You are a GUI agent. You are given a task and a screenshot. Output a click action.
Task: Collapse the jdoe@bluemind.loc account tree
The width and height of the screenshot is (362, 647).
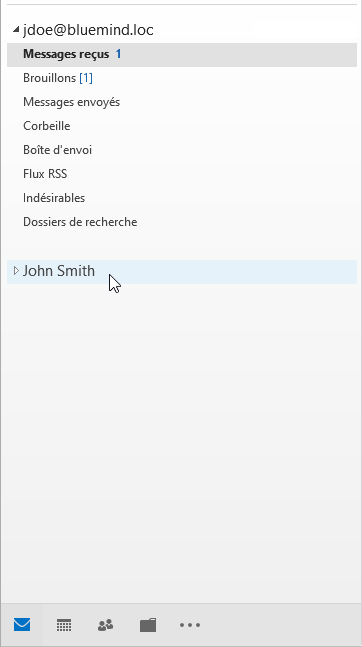click(x=16, y=29)
